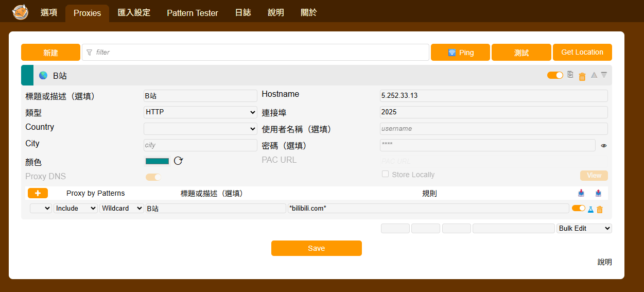
Task: Test bilibili pattern using flask icon
Action: [x=591, y=209]
